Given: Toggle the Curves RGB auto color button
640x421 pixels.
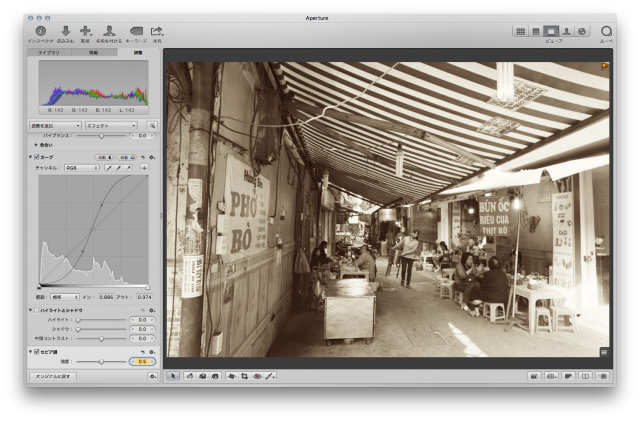Looking at the screenshot, I should tap(127, 157).
